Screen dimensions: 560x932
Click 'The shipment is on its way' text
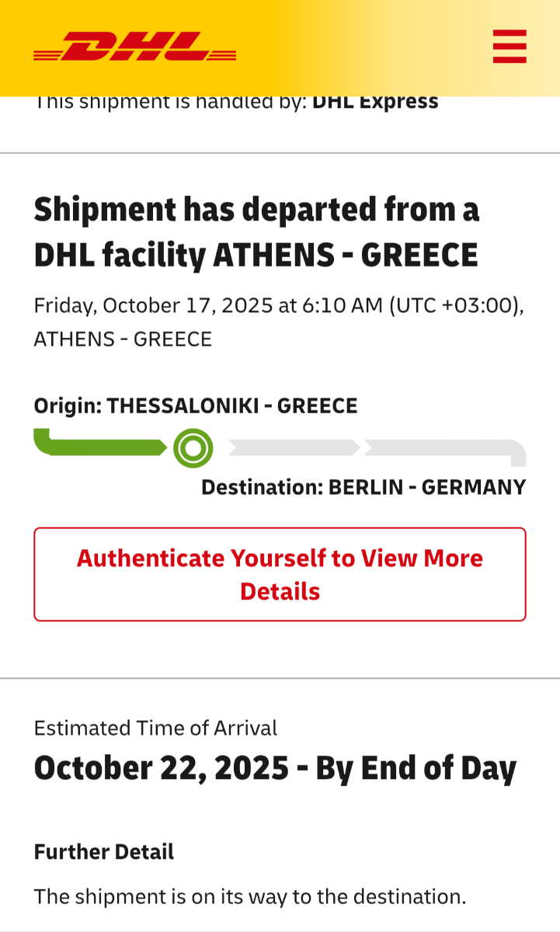tap(249, 896)
